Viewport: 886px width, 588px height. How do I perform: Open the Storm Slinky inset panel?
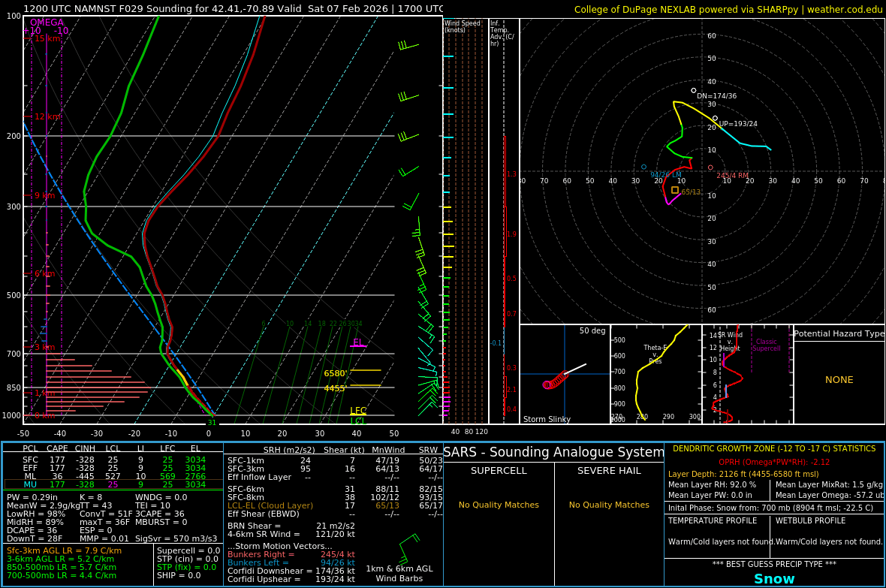564,374
